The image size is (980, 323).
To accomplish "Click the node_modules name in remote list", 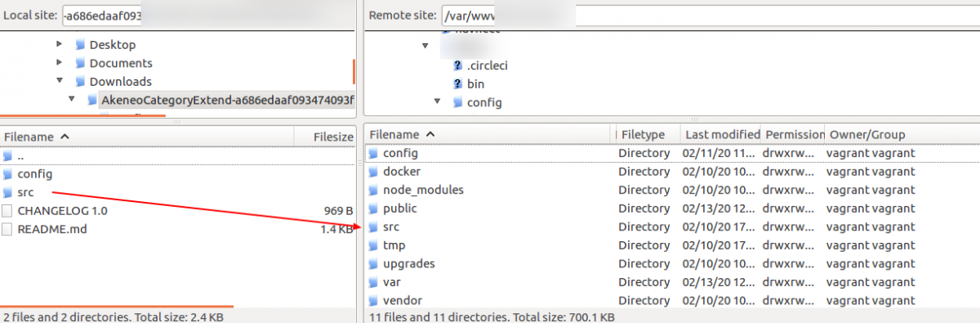I will click(423, 190).
